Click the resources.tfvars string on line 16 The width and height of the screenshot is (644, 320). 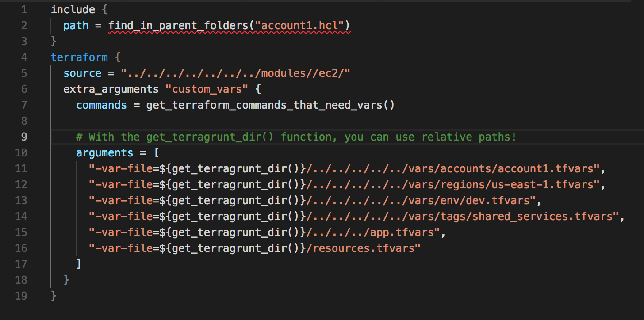pyautogui.click(x=365, y=248)
